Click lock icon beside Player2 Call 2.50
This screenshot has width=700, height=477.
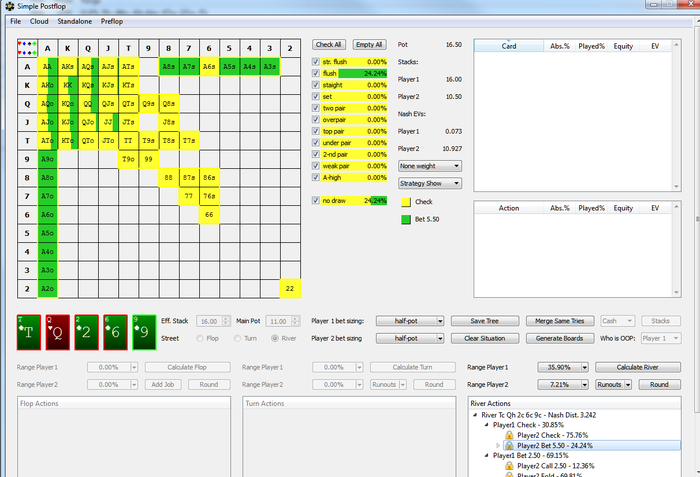(x=509, y=466)
